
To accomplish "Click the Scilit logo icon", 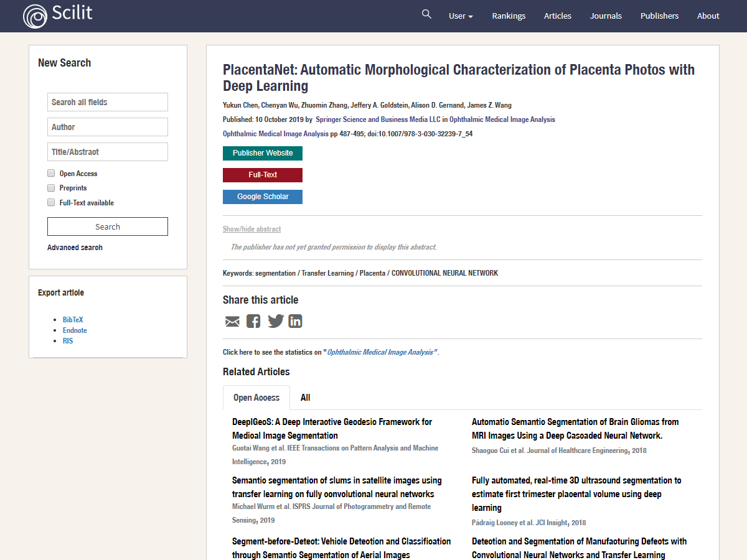I will (35, 16).
